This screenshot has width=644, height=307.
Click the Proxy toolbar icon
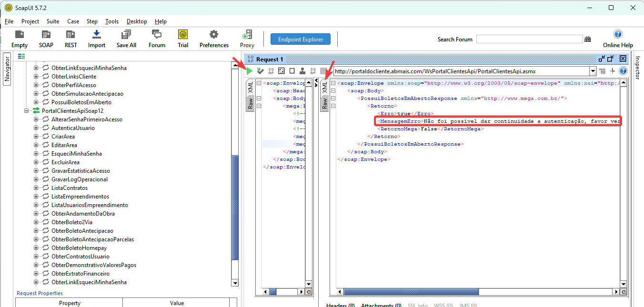click(247, 39)
